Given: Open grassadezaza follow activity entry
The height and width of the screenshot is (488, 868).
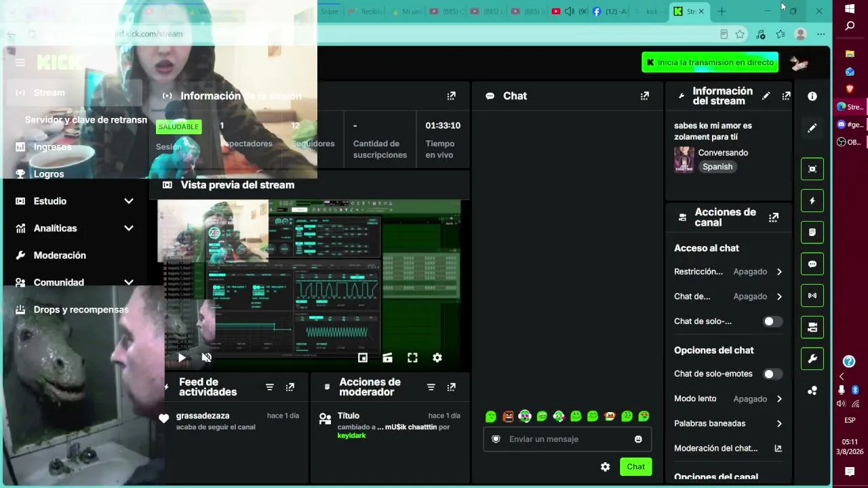Looking at the screenshot, I should 230,421.
